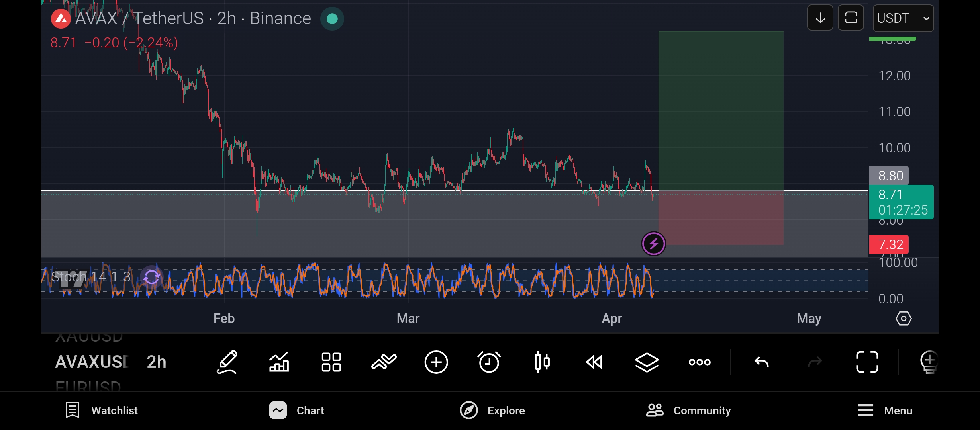Redo the chart action
980x430 pixels.
pyautogui.click(x=815, y=362)
